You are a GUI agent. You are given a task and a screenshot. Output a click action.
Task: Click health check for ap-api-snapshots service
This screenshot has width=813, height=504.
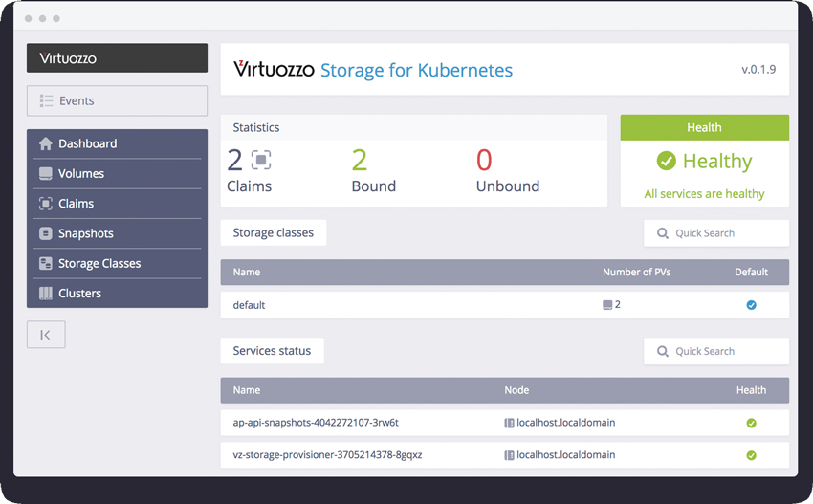coord(751,423)
